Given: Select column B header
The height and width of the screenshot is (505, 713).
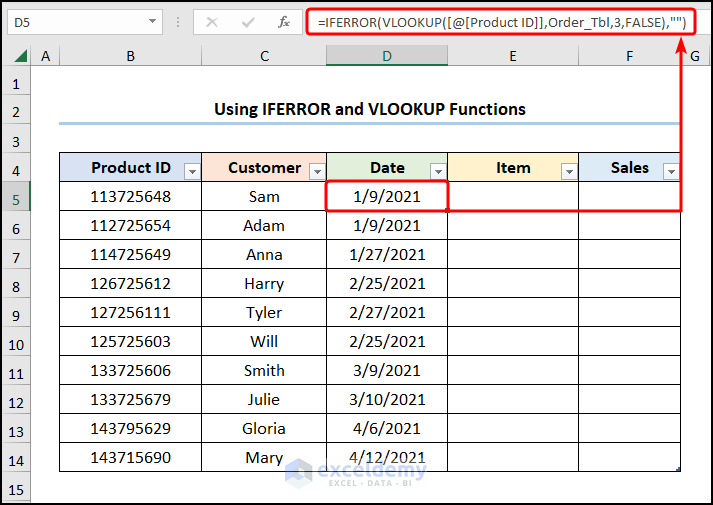Looking at the screenshot, I should coord(130,57).
